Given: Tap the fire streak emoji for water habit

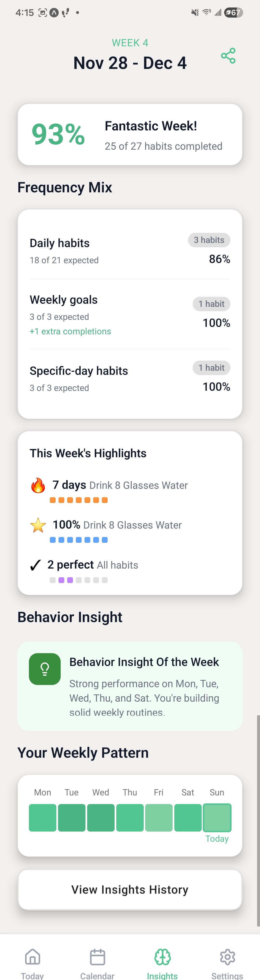Looking at the screenshot, I should point(38,485).
